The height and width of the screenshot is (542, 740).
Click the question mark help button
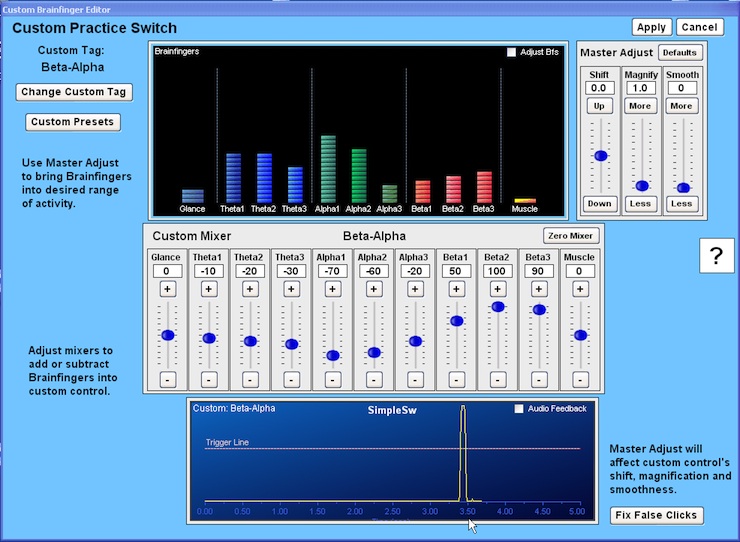(x=716, y=255)
